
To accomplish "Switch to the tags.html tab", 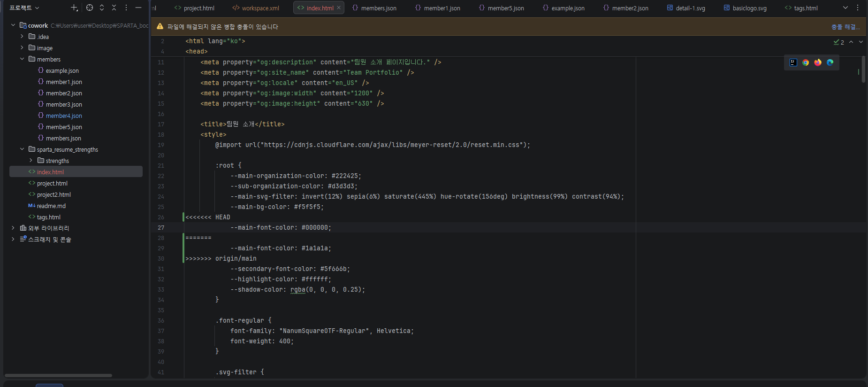I will (x=801, y=8).
